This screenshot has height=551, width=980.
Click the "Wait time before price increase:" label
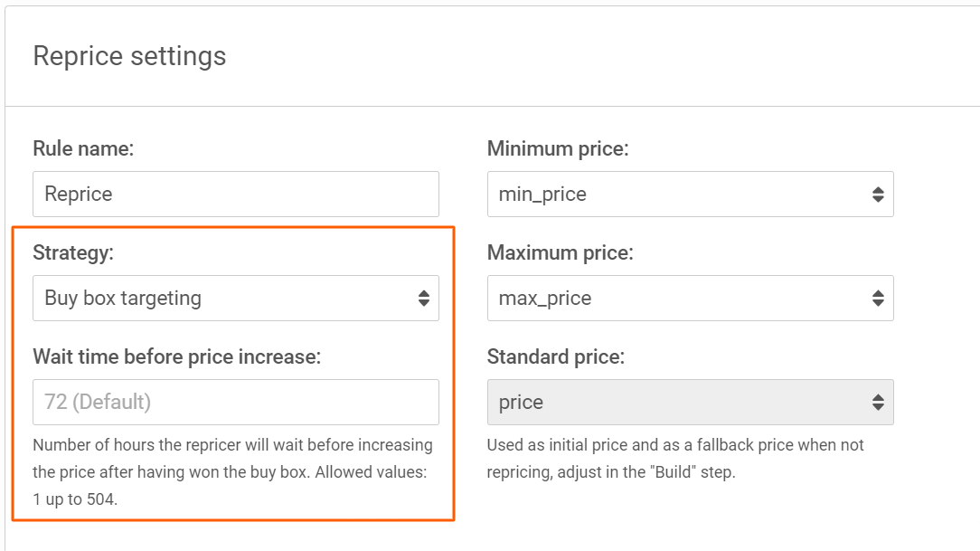click(177, 356)
